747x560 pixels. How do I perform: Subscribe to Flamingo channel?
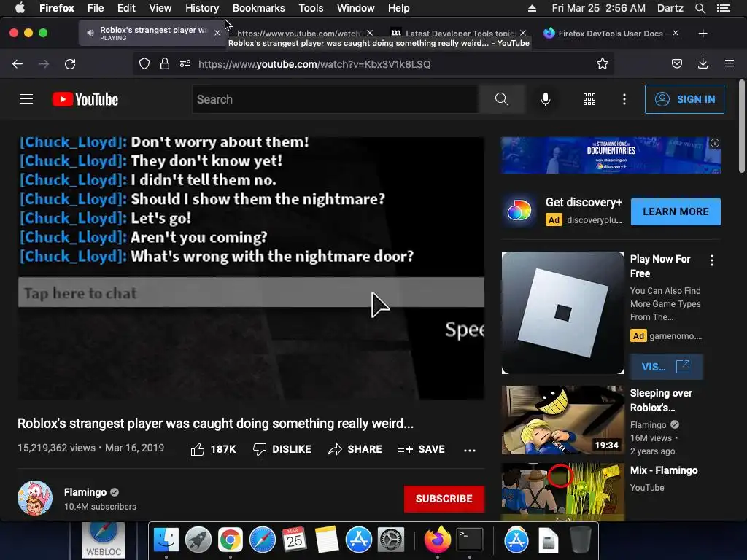444,499
